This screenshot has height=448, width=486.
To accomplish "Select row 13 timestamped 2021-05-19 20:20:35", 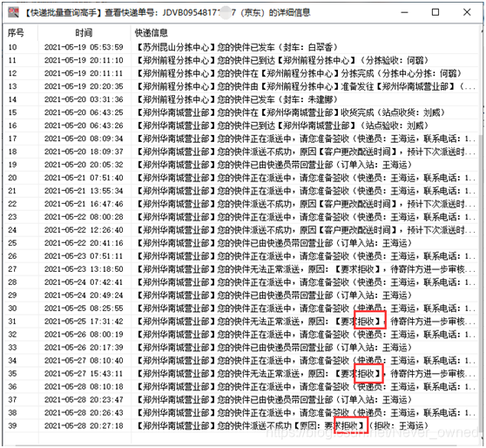I will point(240,86).
